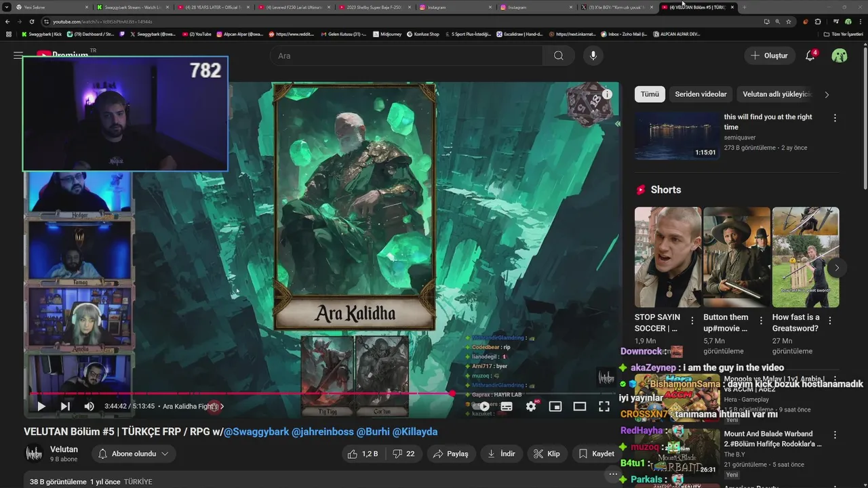Share the video with Paylaş
The width and height of the screenshot is (868, 488).
coord(450,453)
